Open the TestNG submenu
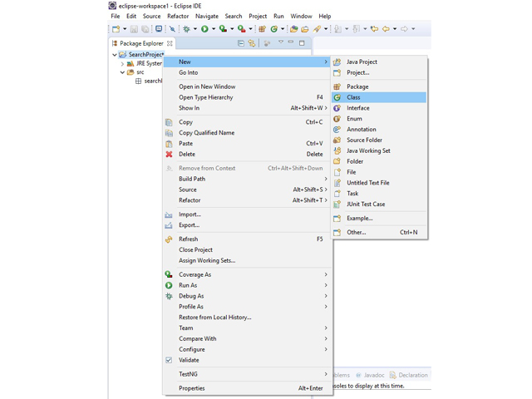Screen dimensions: 532x399 click(x=247, y=374)
